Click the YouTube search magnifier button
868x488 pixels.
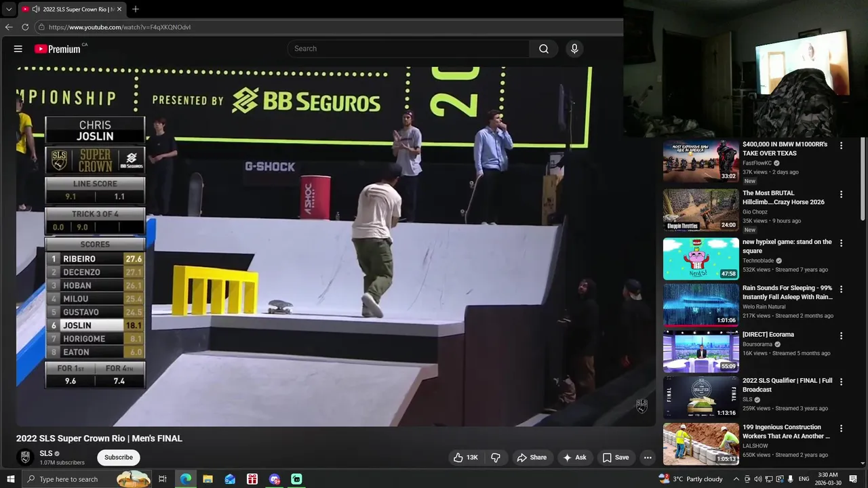pos(544,49)
